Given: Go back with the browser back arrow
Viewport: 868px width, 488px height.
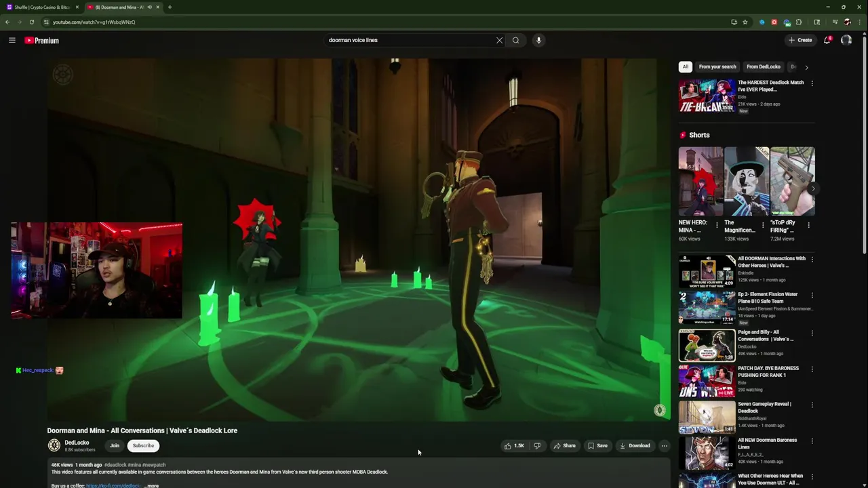Looking at the screenshot, I should 7,22.
